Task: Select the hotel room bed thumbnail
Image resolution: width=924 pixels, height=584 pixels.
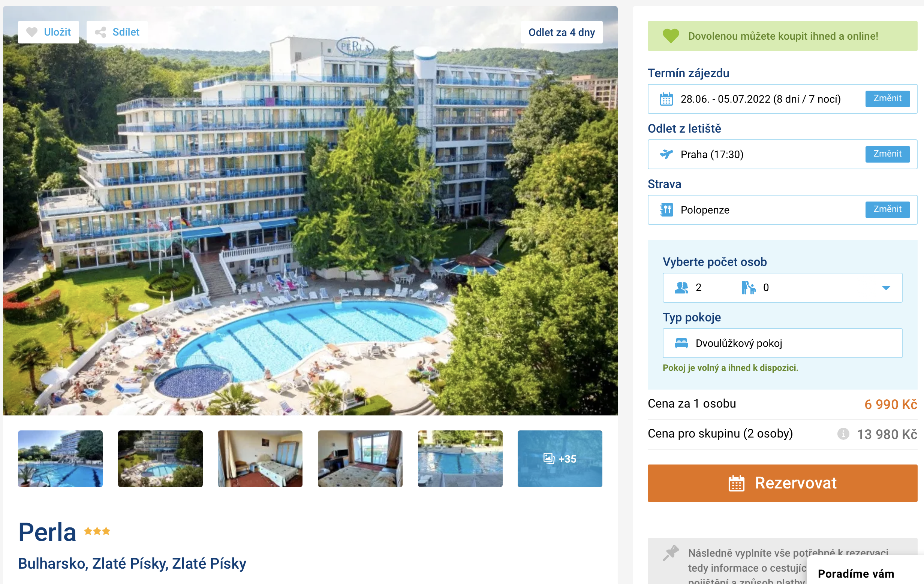Action: pos(260,458)
